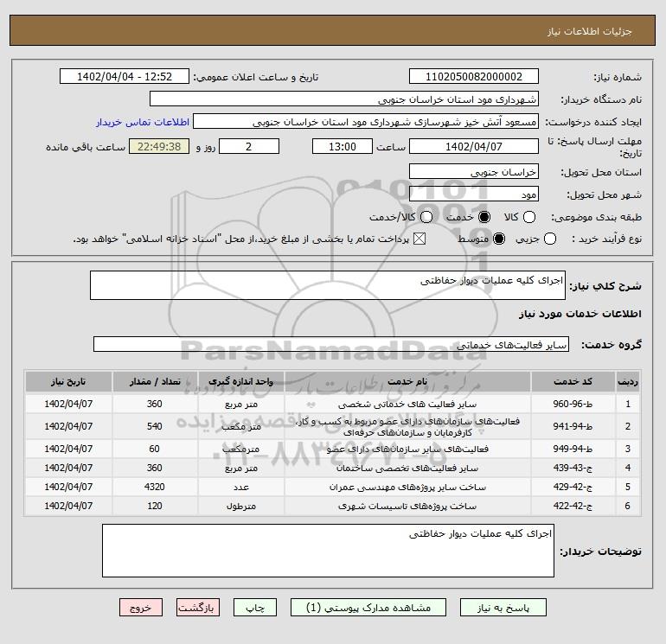The width and height of the screenshot is (666, 644).
Task: Click service code ج-42-429
Action: 573,487
